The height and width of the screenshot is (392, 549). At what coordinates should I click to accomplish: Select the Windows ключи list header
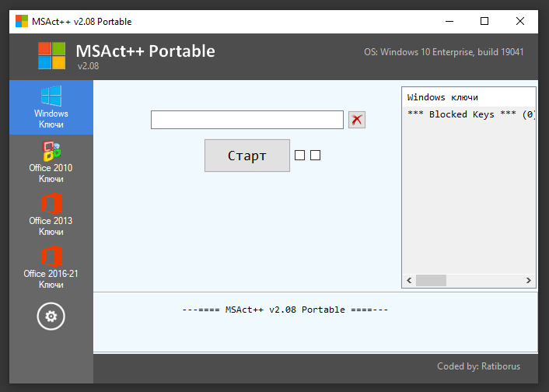point(442,97)
